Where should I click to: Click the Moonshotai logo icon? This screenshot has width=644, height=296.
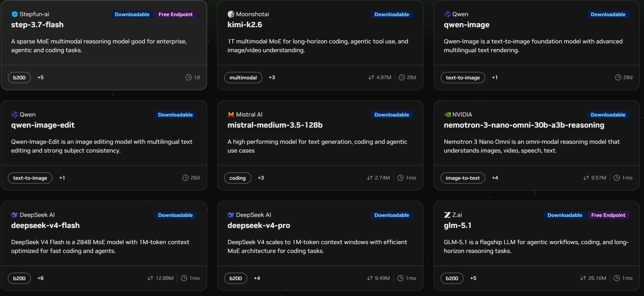click(x=231, y=14)
